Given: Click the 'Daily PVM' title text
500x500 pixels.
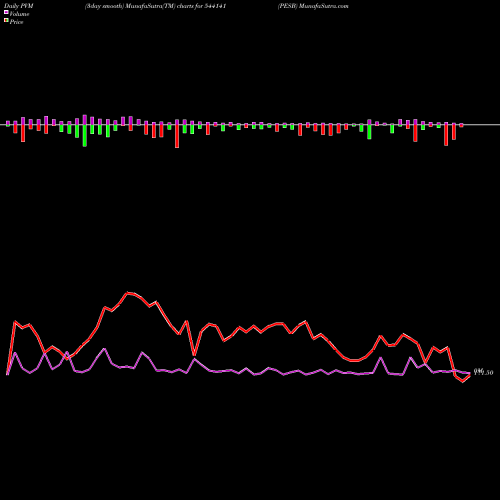Looking at the screenshot, I should (19, 6).
